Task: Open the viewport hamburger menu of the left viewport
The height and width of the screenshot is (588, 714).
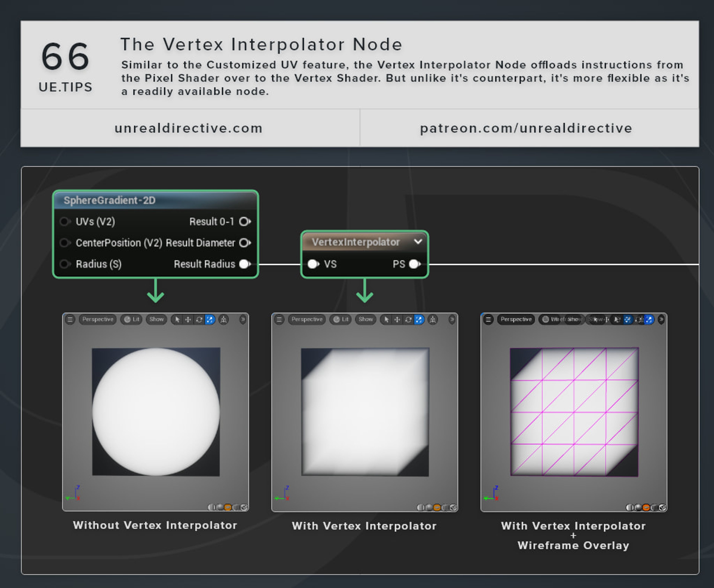Action: [70, 319]
